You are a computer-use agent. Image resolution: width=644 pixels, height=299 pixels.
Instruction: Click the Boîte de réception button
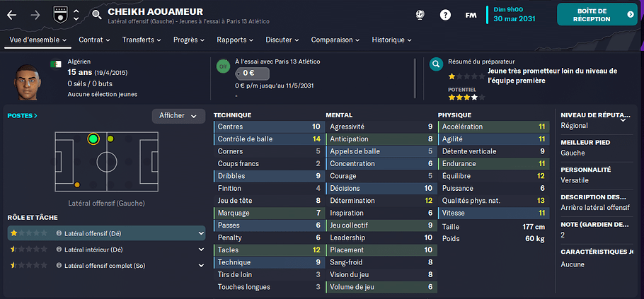click(597, 15)
